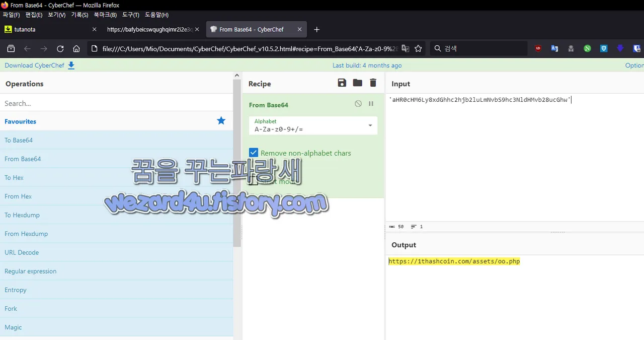Open the gray bug extension icon

point(571,49)
